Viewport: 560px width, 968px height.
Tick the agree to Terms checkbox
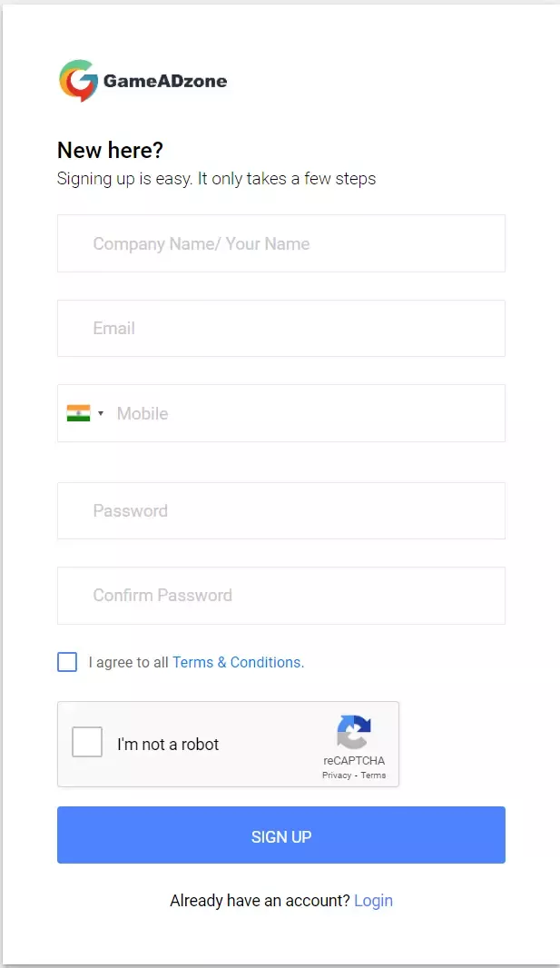click(x=67, y=662)
